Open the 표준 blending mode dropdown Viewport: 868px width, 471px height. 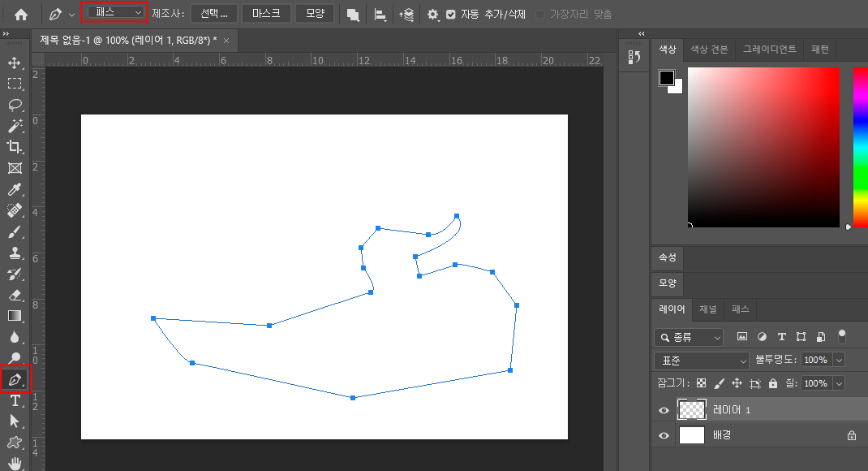702,360
